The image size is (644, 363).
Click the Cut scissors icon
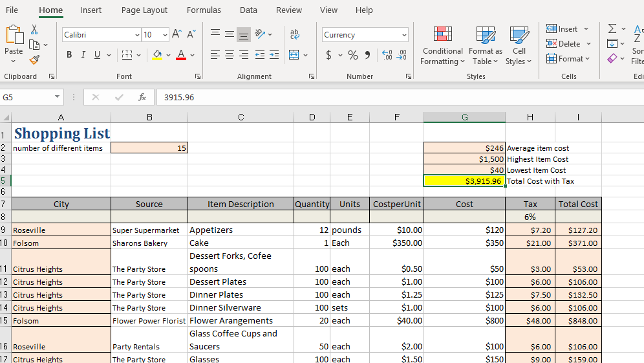point(34,30)
